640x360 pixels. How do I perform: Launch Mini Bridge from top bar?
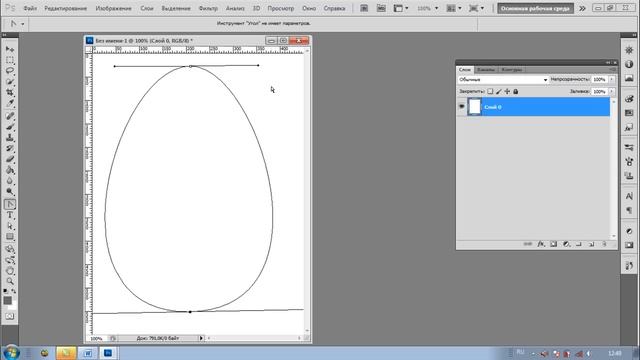pos(381,8)
